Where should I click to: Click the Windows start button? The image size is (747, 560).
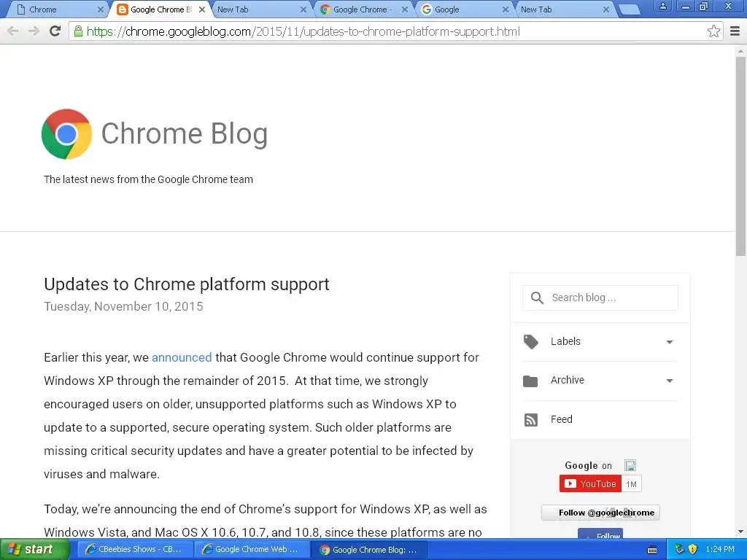(x=34, y=550)
